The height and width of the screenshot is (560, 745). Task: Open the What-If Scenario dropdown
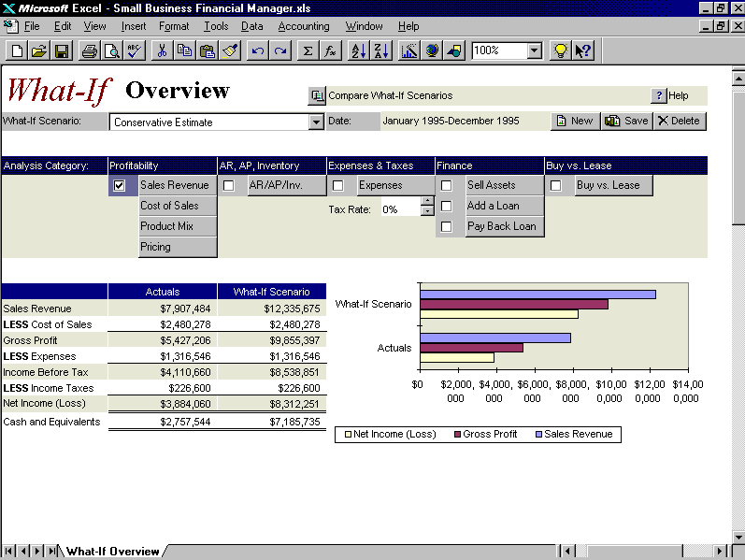tap(315, 122)
